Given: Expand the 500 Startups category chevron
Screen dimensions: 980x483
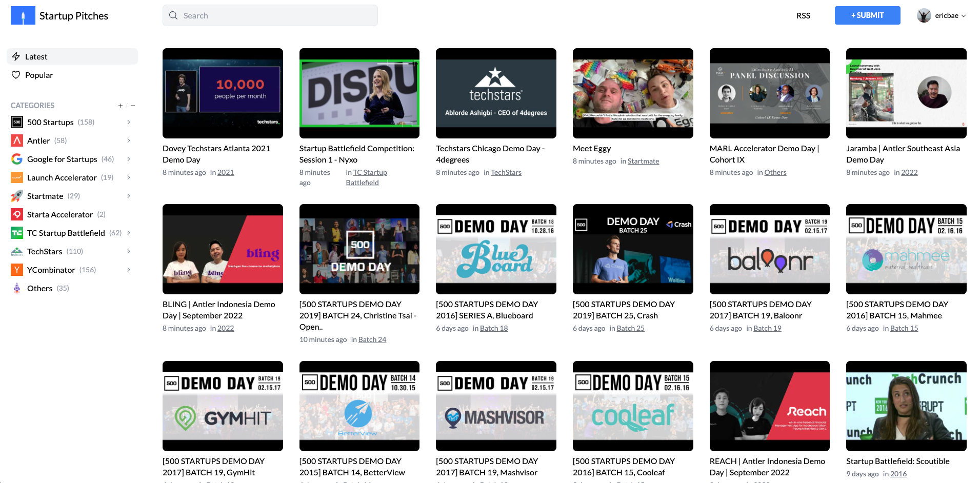Looking at the screenshot, I should (129, 122).
